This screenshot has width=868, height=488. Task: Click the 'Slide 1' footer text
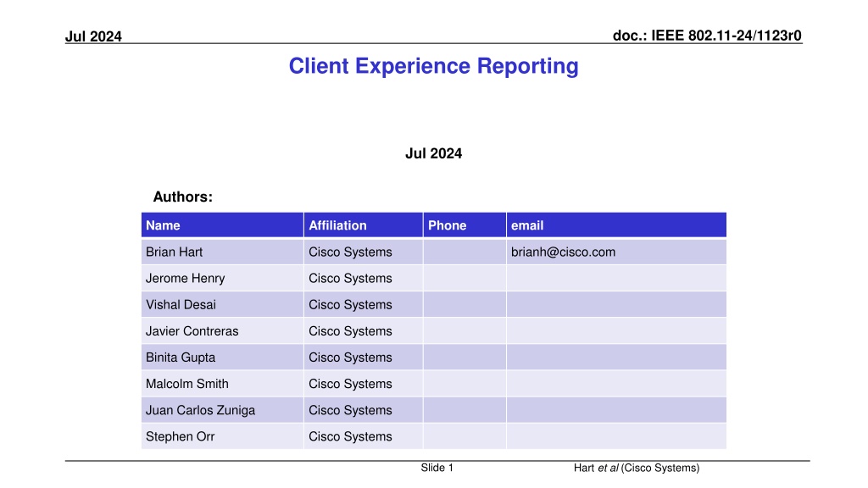[x=437, y=468]
